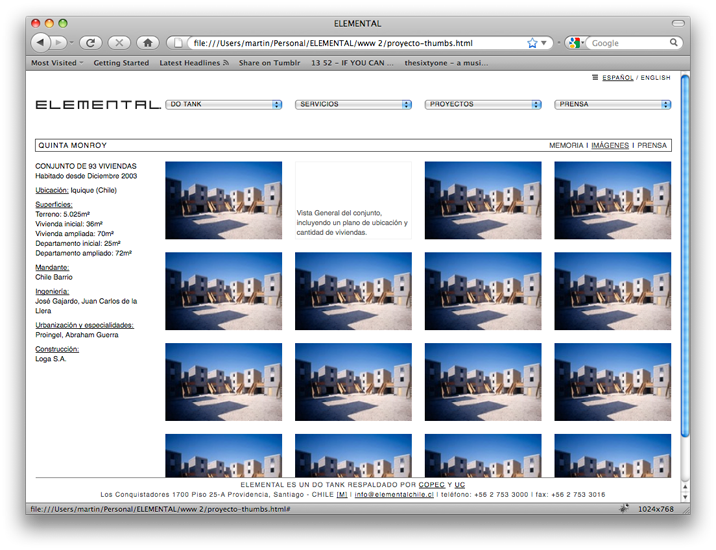Reload the page with the refresh icon

click(x=90, y=43)
